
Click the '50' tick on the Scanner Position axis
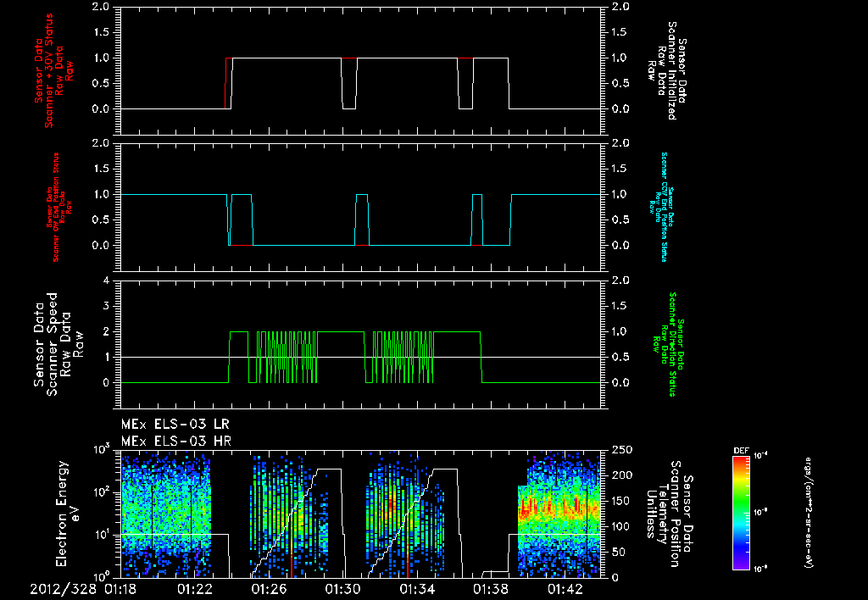point(618,552)
